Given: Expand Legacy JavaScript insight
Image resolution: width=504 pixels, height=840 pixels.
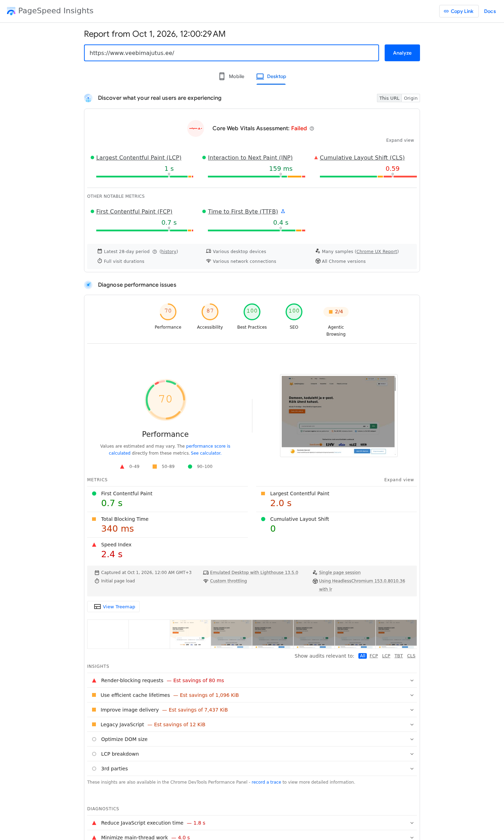Looking at the screenshot, I should pos(252,724).
